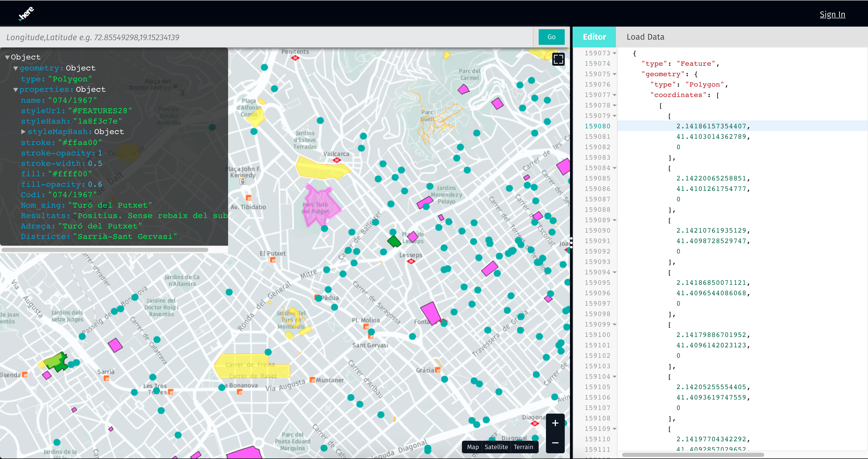Click the Vallcarca metro station icon
Image resolution: width=868 pixels, height=459 pixels.
(x=336, y=160)
